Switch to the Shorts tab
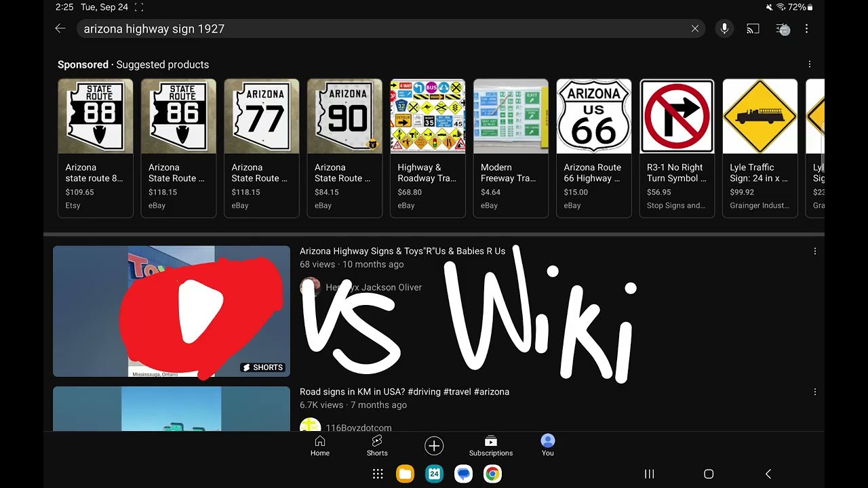 click(x=377, y=446)
